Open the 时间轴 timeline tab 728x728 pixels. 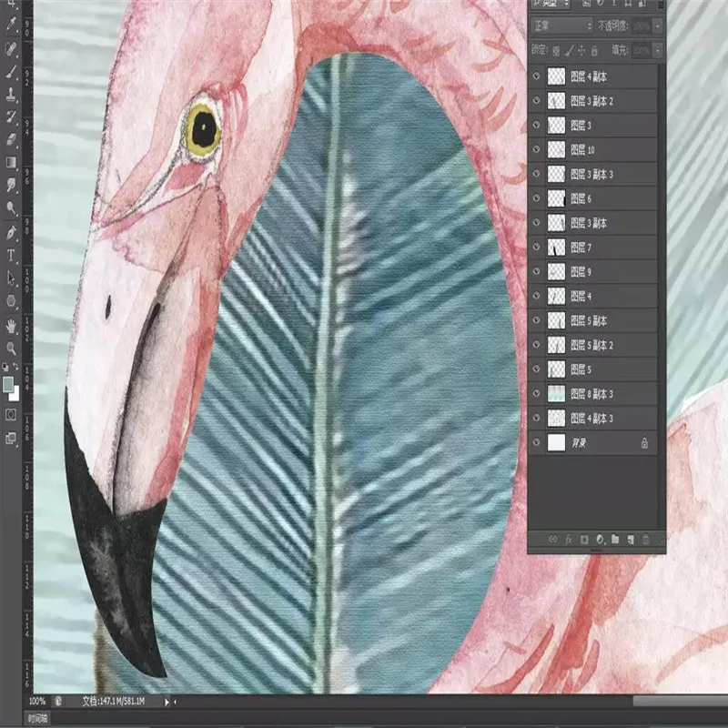pyautogui.click(x=37, y=719)
